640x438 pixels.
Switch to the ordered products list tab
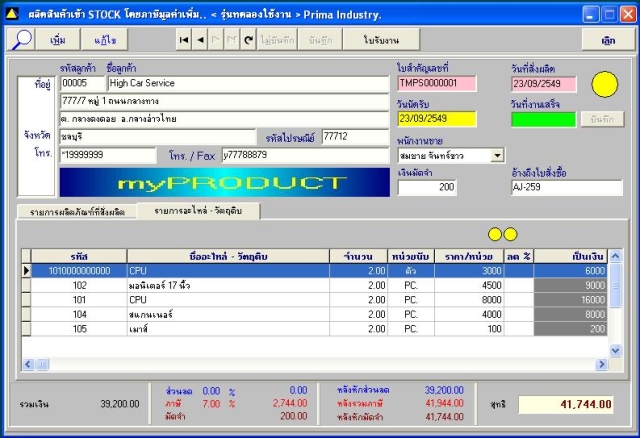77,212
